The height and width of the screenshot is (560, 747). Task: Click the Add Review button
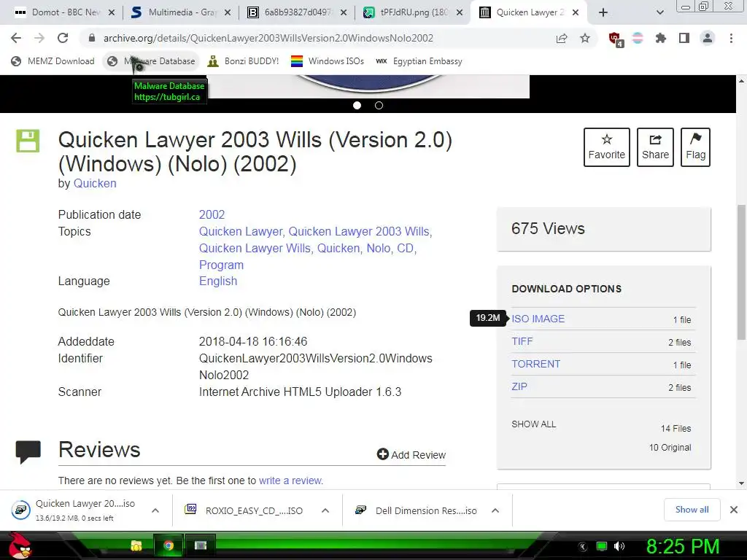(x=411, y=455)
